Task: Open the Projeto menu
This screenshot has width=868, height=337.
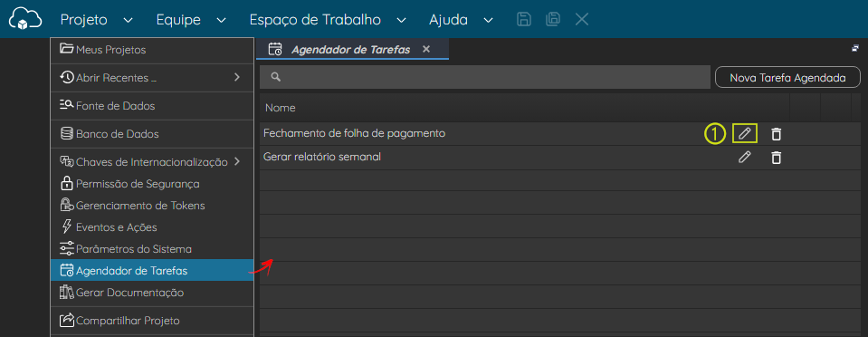Action: [x=83, y=20]
